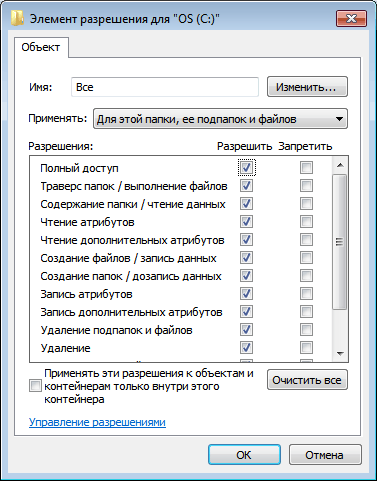Check Запретить for Создание файлов / запись данных

click(x=306, y=257)
